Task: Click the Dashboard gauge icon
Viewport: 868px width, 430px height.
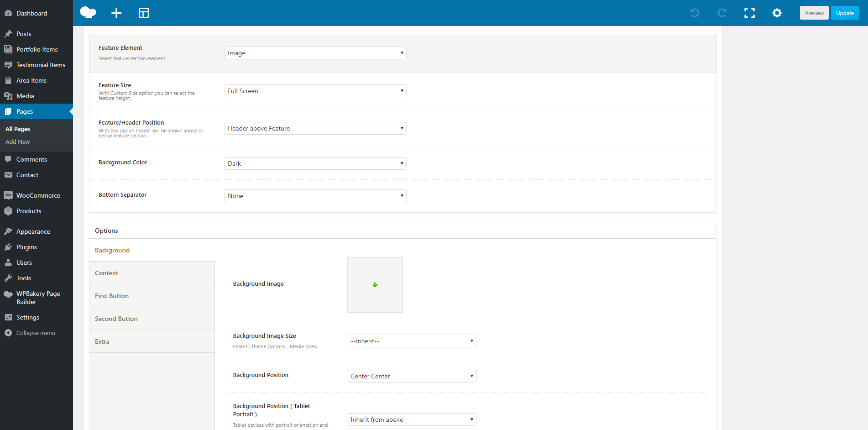Action: pos(8,13)
